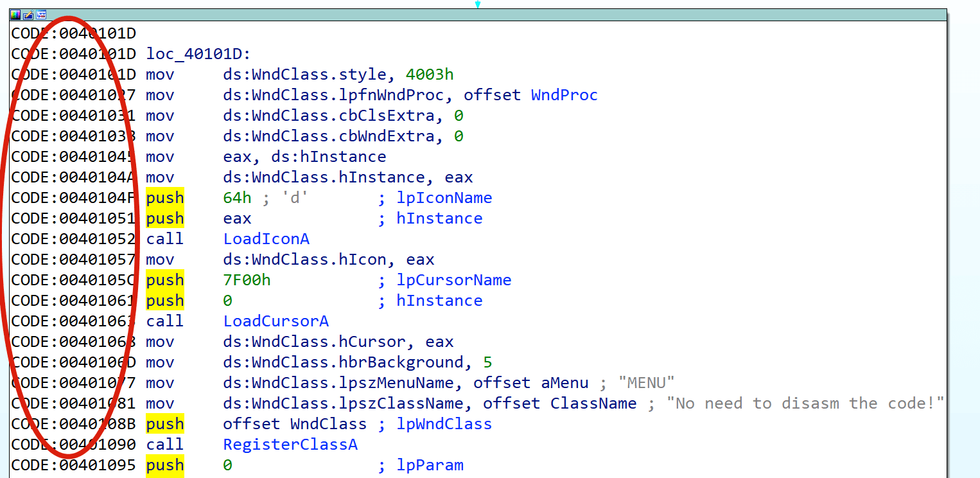Select the 7F00h operand
The width and height of the screenshot is (980, 478).
coord(247,280)
